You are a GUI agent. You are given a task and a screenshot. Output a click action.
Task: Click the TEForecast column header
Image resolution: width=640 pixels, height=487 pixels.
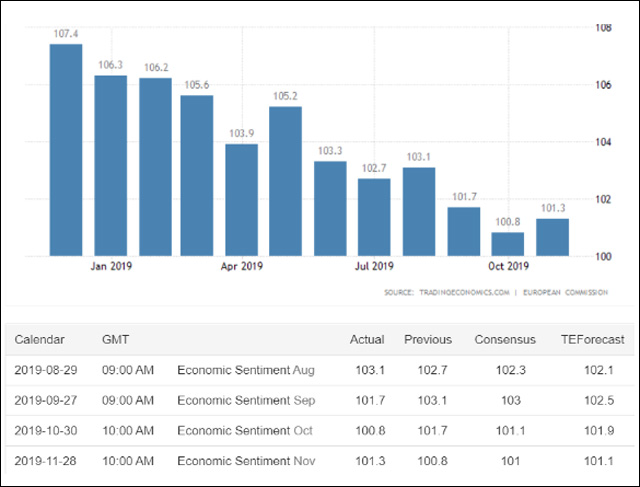[x=591, y=340]
